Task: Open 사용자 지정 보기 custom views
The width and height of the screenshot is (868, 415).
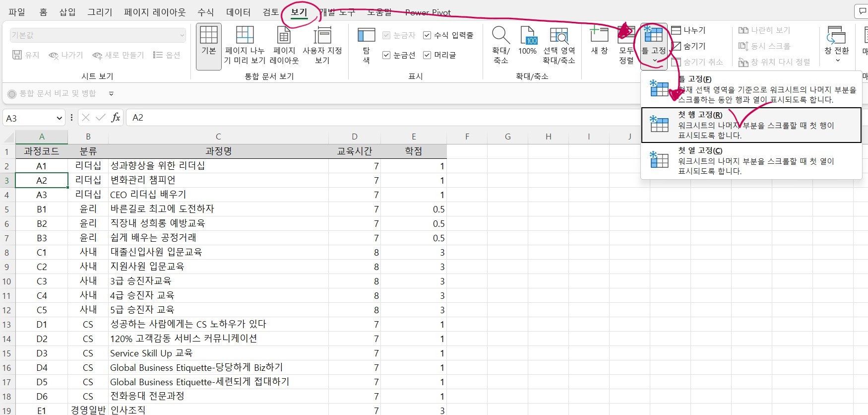Action: click(322, 45)
